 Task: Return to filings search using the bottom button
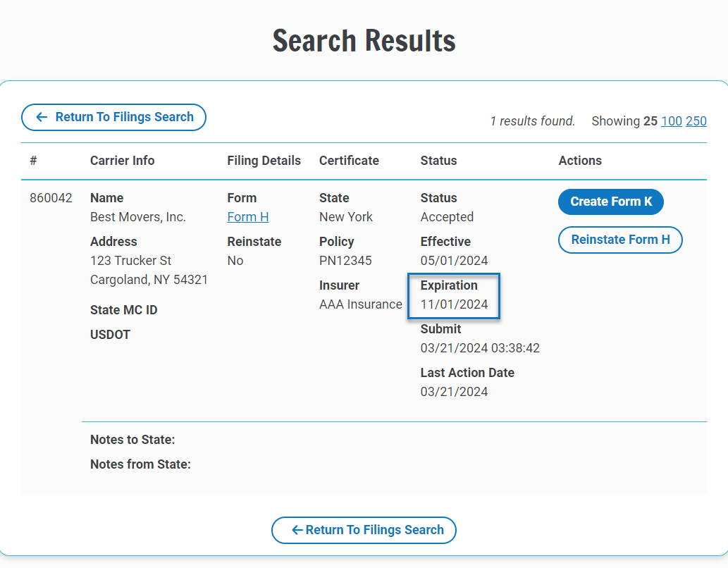(x=364, y=530)
